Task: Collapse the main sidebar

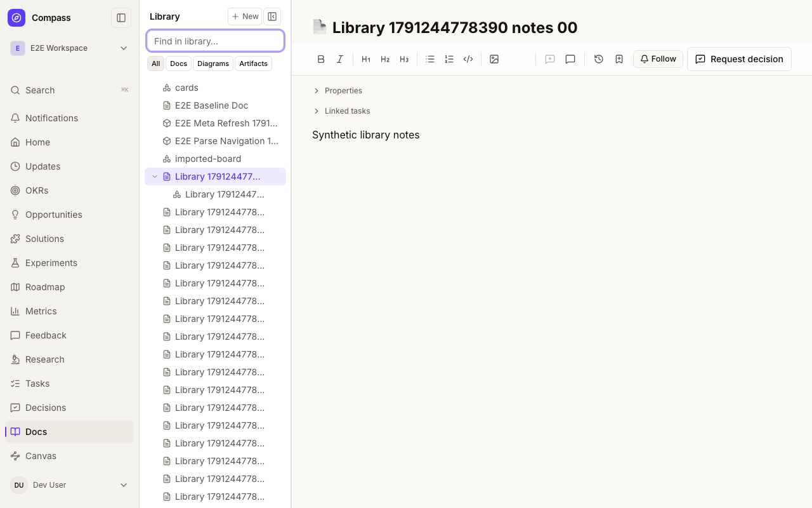Action: [x=121, y=18]
